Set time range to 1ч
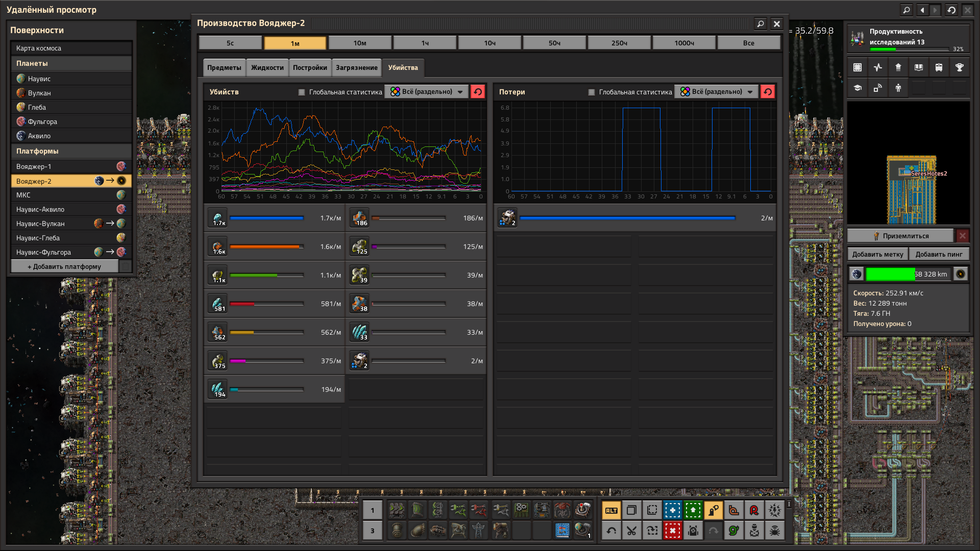This screenshot has height=551, width=980. click(x=425, y=43)
